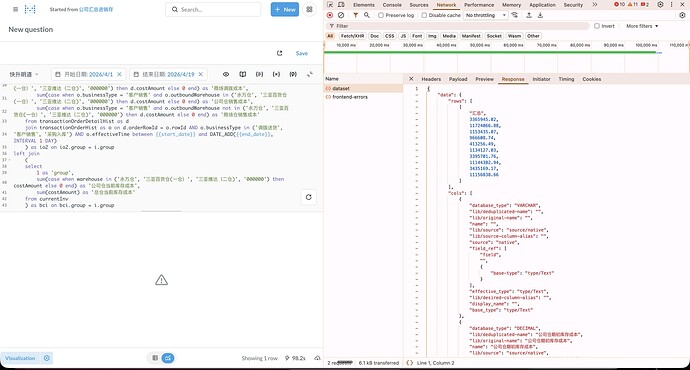The image size is (690, 370).
Task: Open the Payload tab
Action: tap(458, 79)
